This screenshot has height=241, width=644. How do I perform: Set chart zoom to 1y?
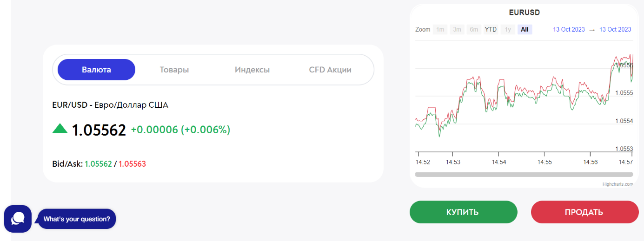click(x=508, y=30)
